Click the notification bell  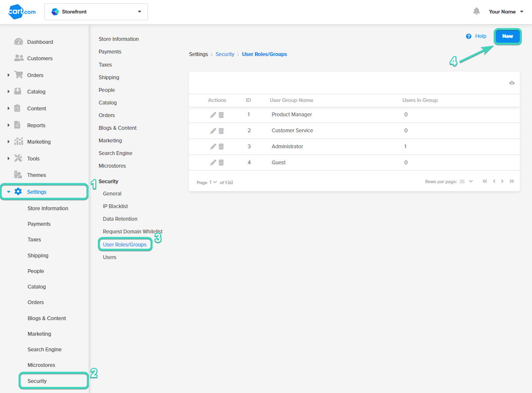coord(476,11)
